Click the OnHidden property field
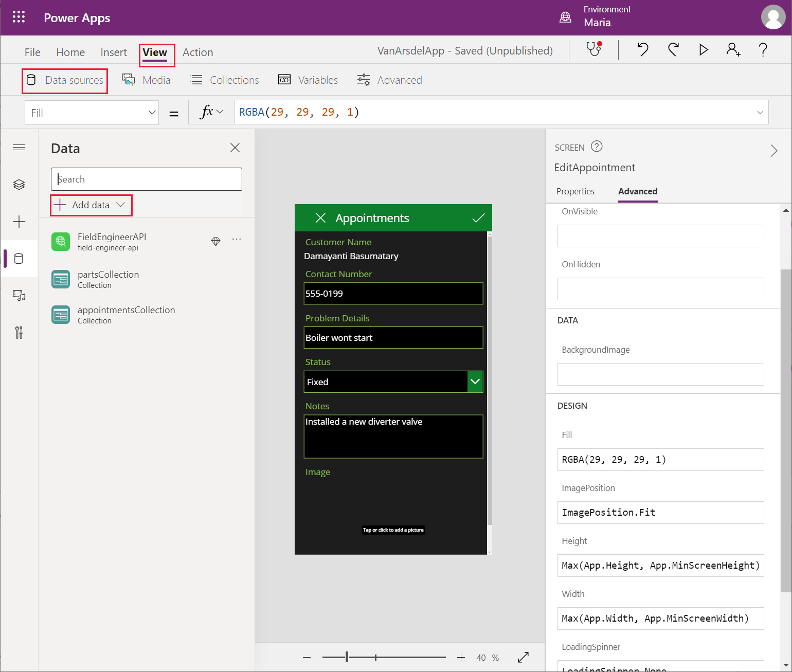Screen dimensions: 792x672 click(x=661, y=289)
